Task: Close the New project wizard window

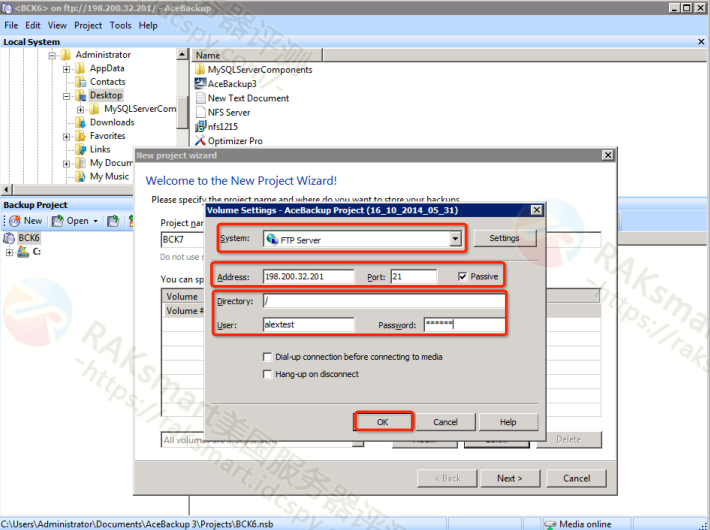Action: [608, 155]
